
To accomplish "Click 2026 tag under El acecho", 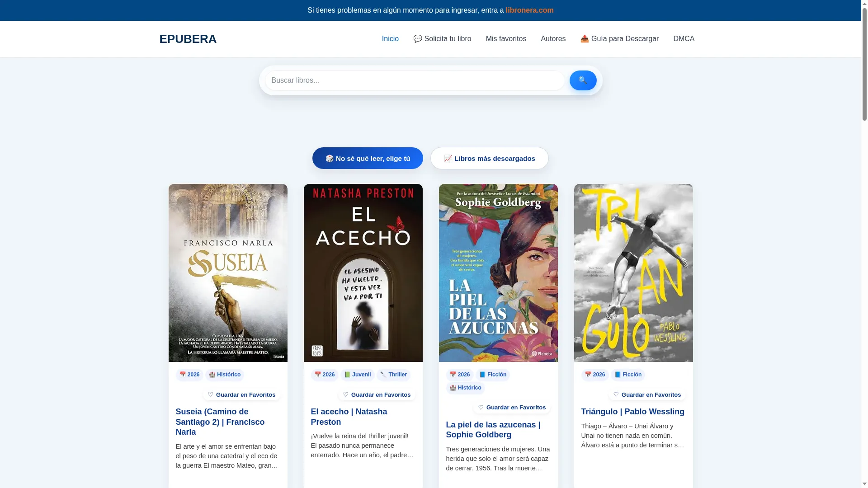I will [x=325, y=375].
